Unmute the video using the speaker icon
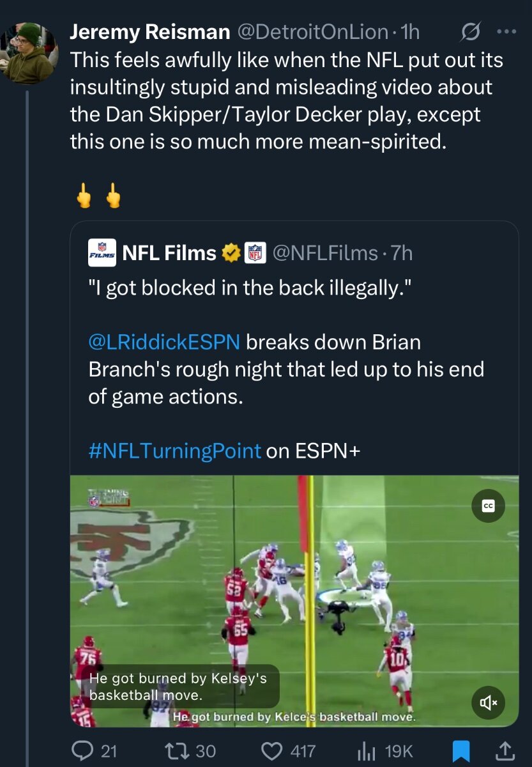 [x=488, y=702]
